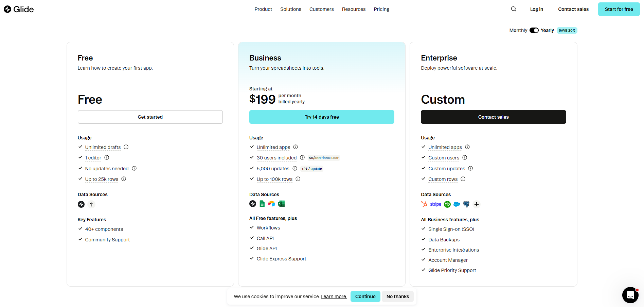Open the Product menu
644x307 pixels.
click(x=263, y=9)
